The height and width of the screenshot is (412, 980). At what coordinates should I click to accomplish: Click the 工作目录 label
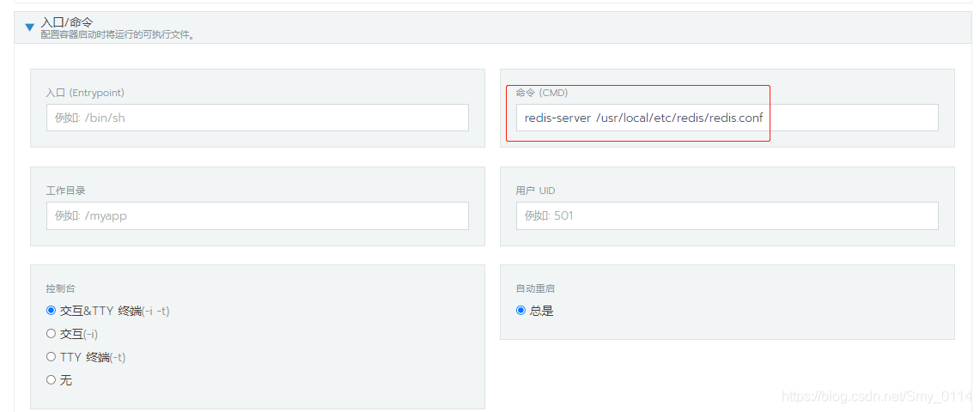pyautogui.click(x=65, y=191)
